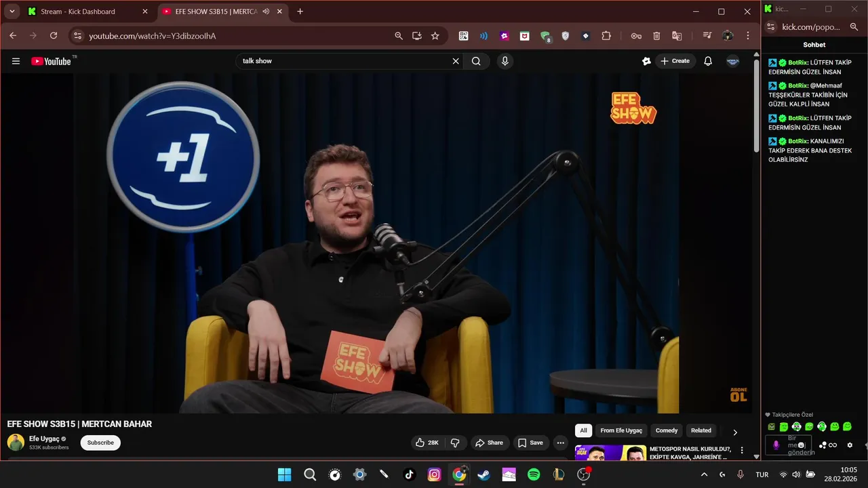Click the Create button on YouTube

675,61
